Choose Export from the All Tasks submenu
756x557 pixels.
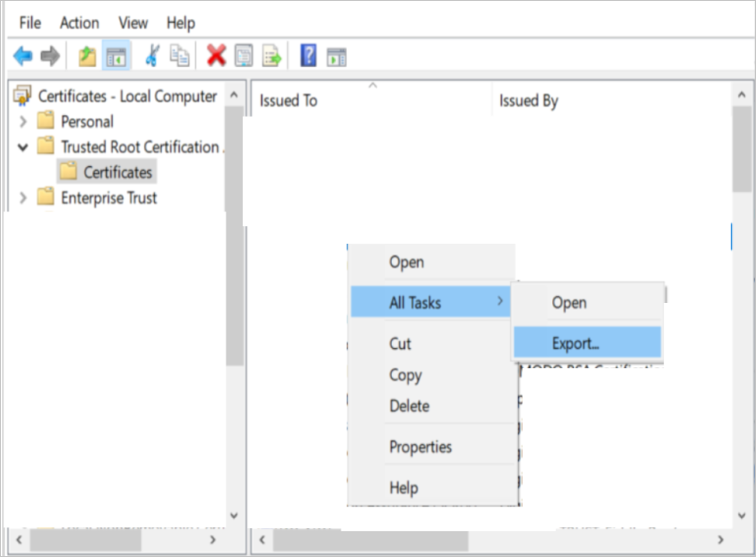point(577,342)
